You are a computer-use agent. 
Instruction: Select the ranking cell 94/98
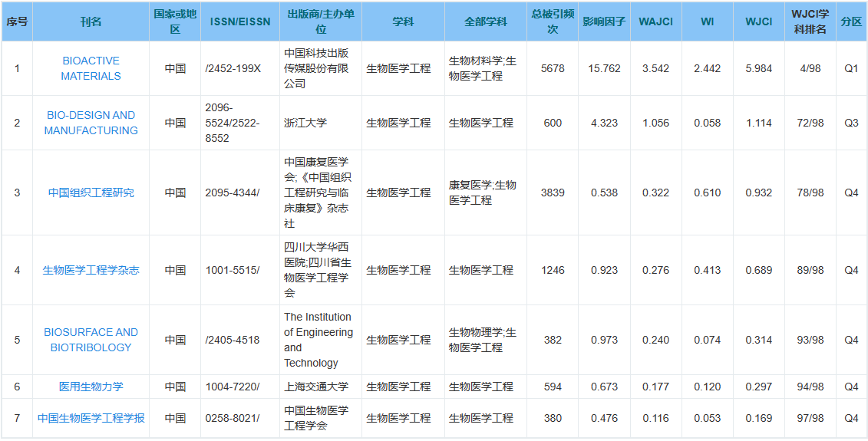click(x=810, y=387)
